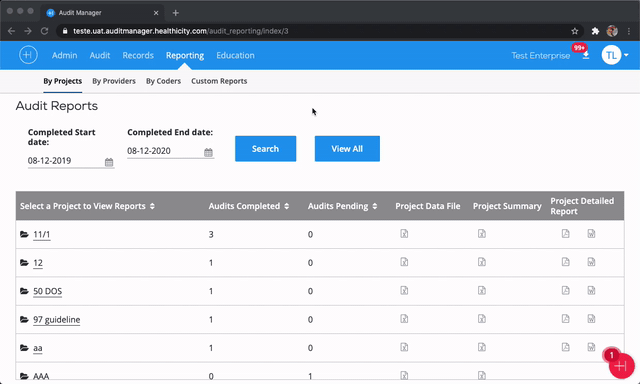640x384 pixels.
Task: Open Project Summary for project 12
Action: pyautogui.click(x=482, y=262)
